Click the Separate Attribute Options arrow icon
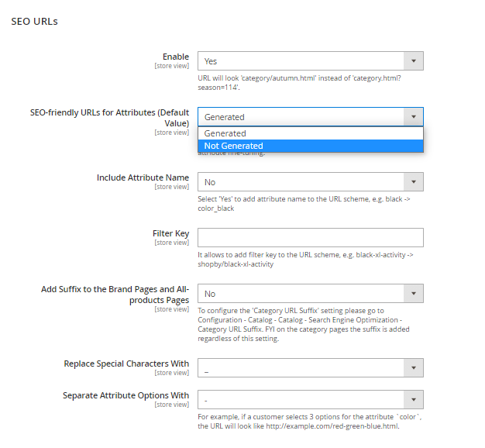 [x=414, y=399]
